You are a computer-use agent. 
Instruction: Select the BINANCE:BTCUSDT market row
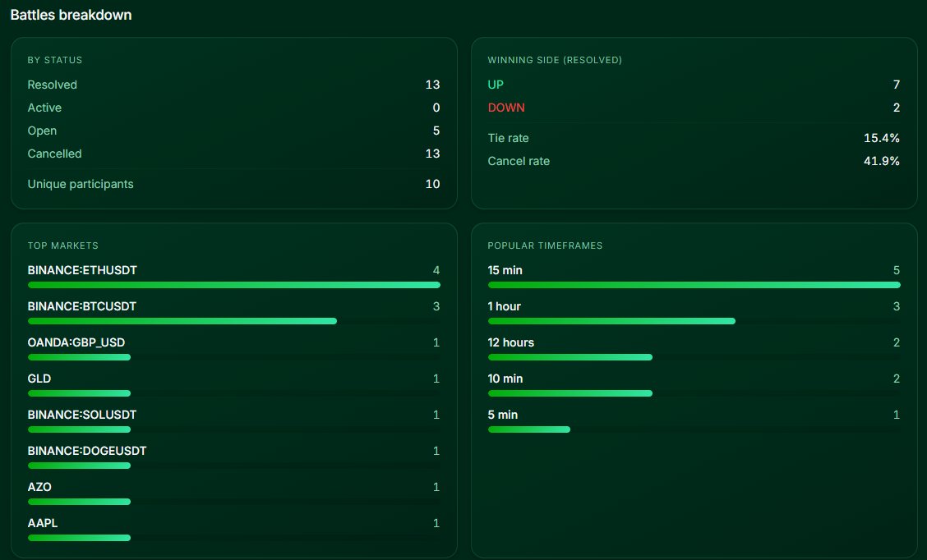233,313
